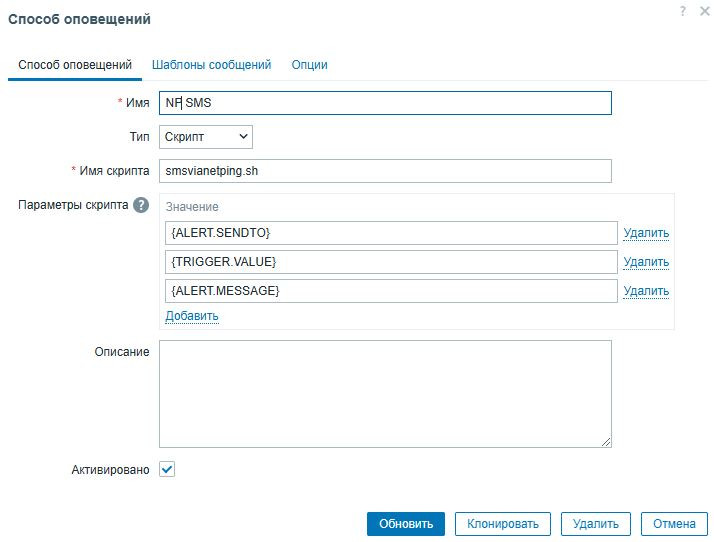Focus the Имя скрипта input field

click(x=384, y=171)
